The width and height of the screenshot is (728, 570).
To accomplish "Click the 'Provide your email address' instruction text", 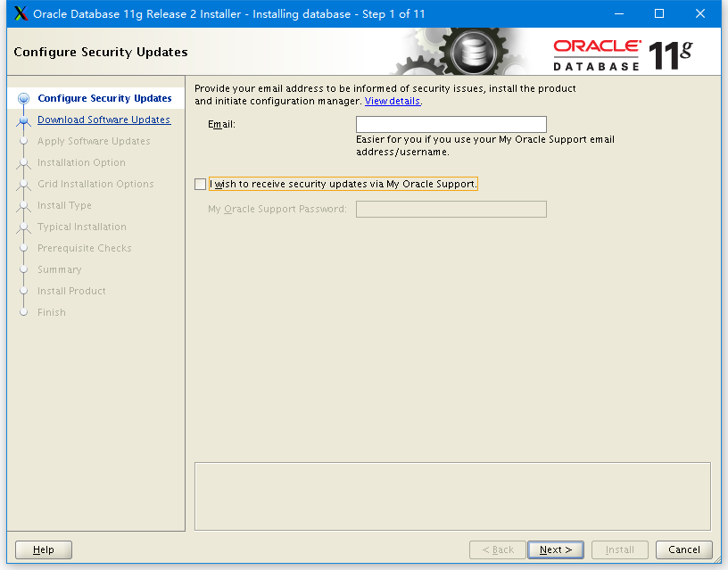I will coord(385,95).
